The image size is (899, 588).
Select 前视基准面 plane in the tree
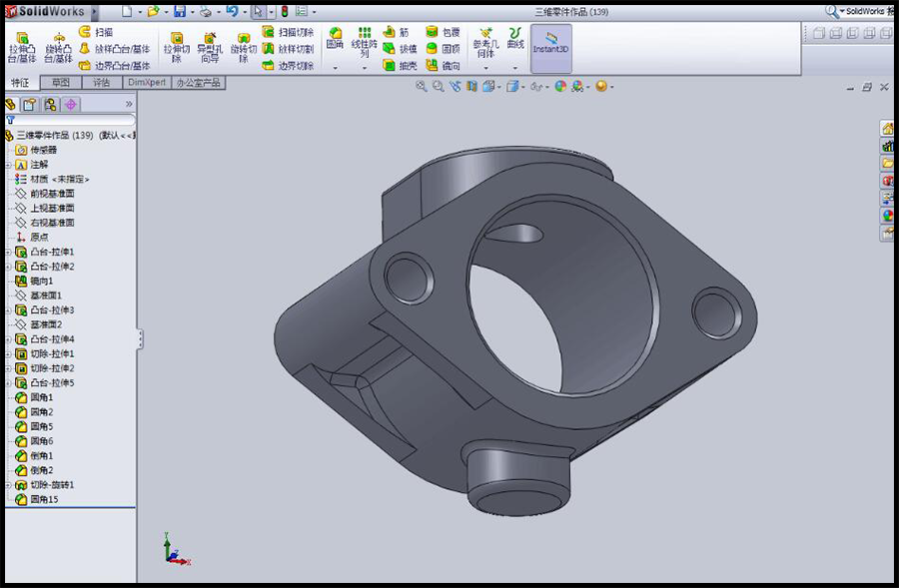coord(52,194)
